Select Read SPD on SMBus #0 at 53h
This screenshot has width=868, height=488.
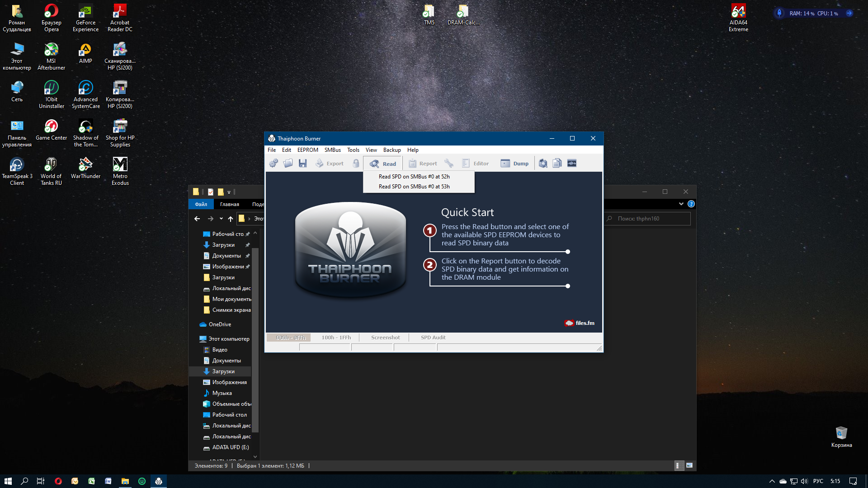[414, 187]
